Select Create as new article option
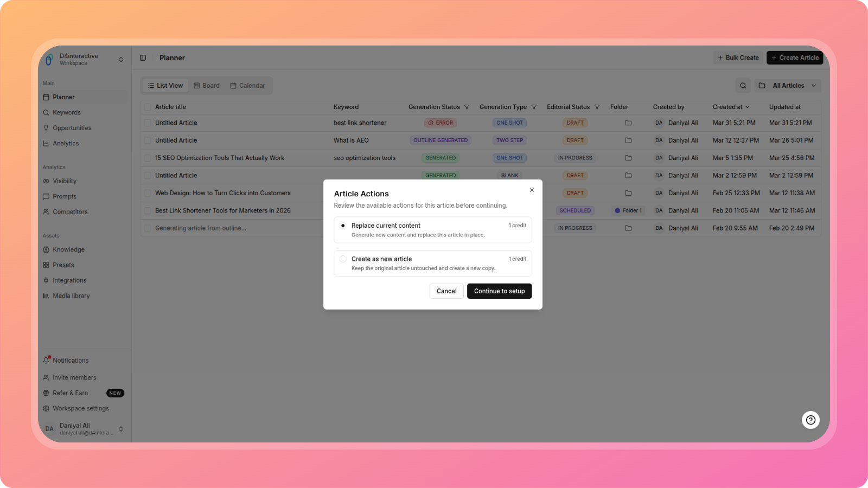This screenshot has height=488, width=868. 343,259
